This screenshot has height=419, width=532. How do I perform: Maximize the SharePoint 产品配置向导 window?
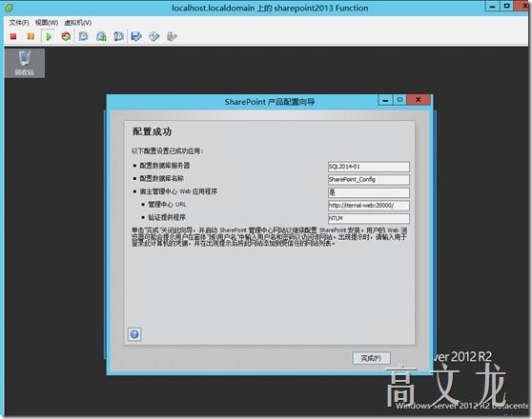point(399,100)
